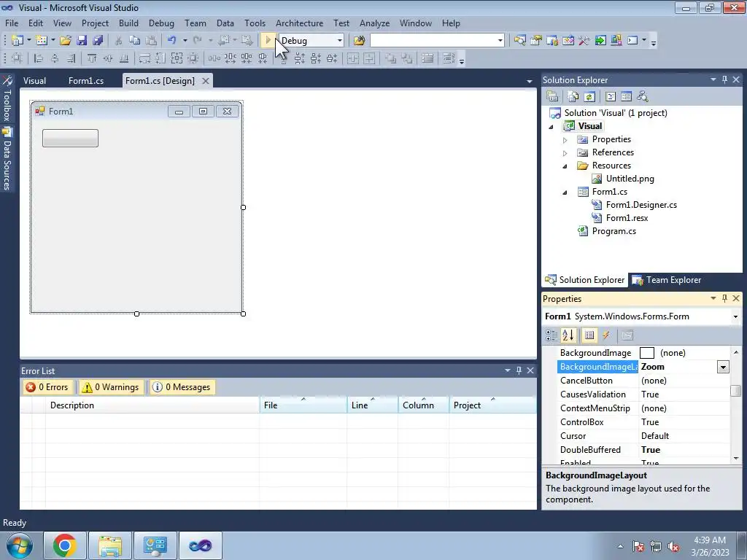Screen dimensions: 747x560
Task: Click View Class Diagram icon in Solution Explorer
Action: 642,97
